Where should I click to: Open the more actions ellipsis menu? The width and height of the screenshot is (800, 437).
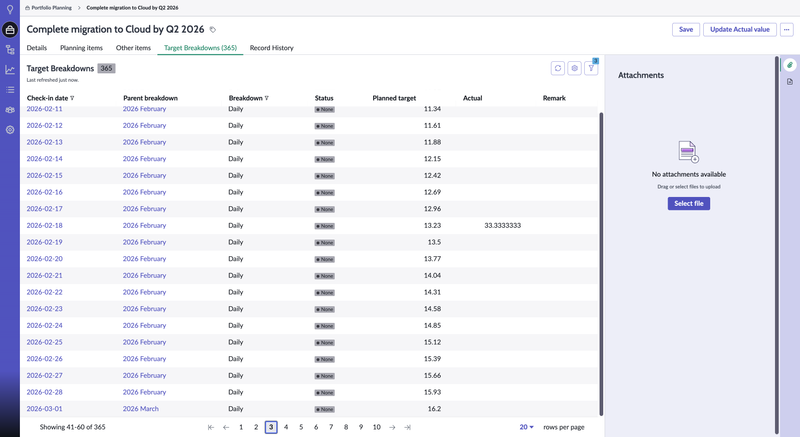(787, 29)
